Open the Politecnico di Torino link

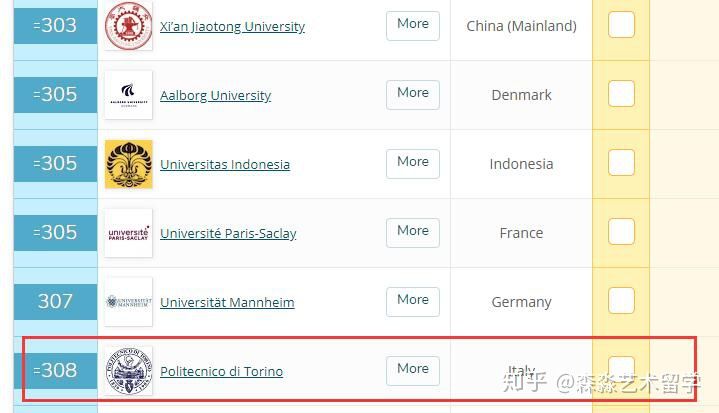tap(221, 371)
